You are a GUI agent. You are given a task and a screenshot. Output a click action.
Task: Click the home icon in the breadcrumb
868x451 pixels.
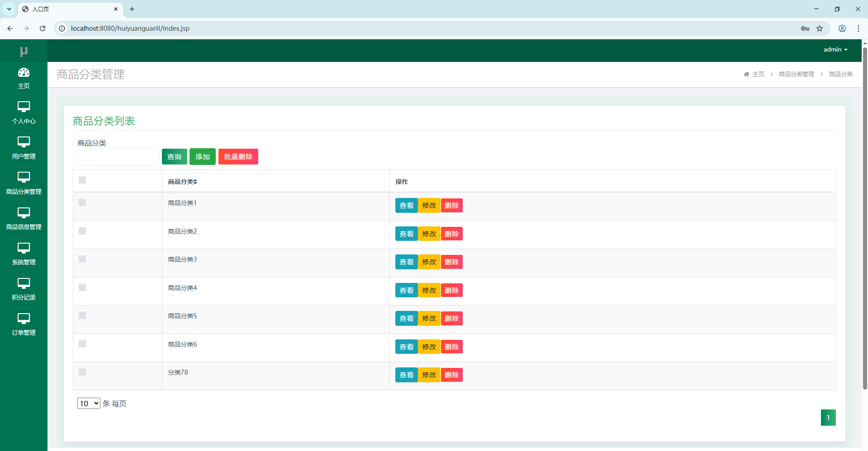[x=746, y=74]
